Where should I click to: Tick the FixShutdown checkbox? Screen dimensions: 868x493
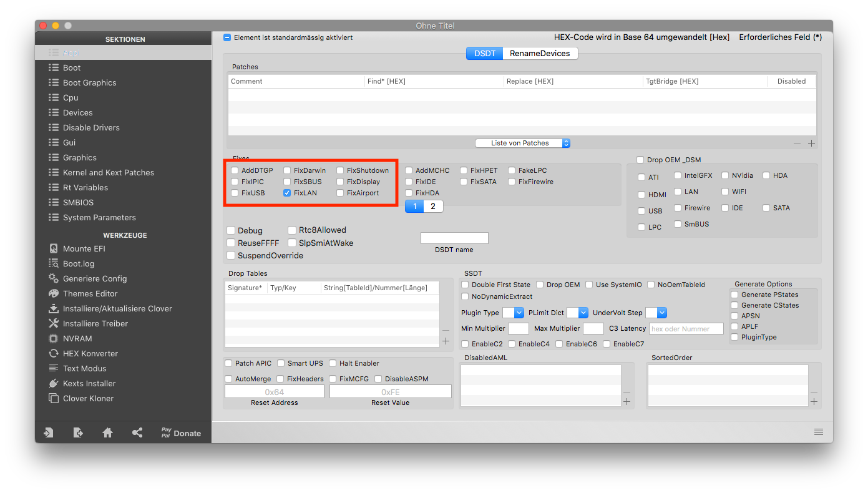(x=340, y=170)
